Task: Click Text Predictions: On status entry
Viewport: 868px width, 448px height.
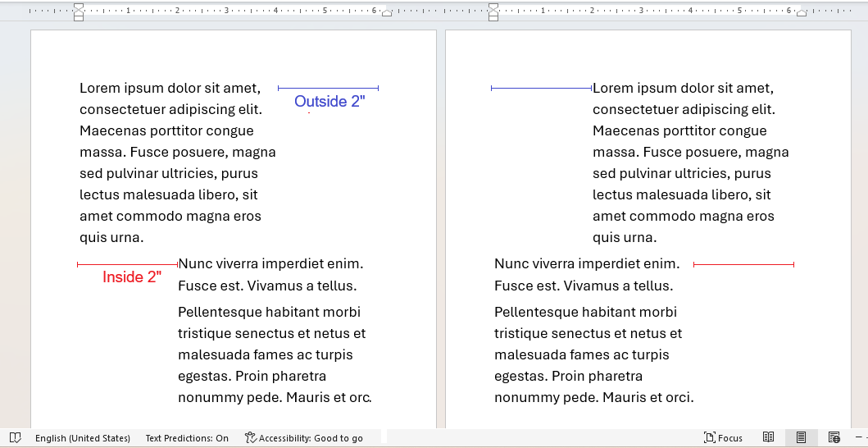Action: (187, 438)
